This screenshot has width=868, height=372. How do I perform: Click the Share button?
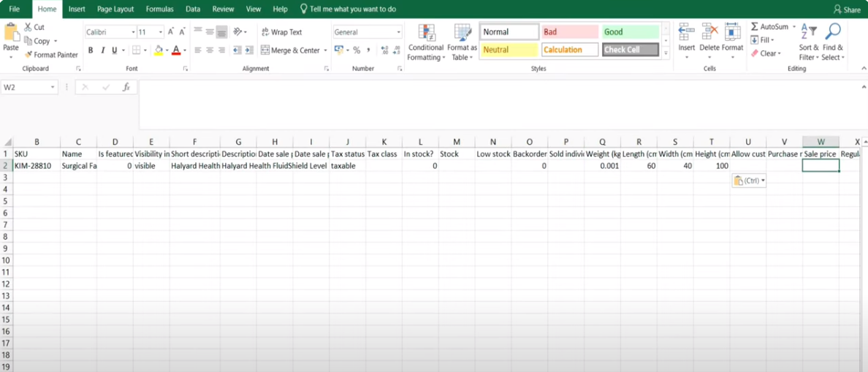pos(847,10)
